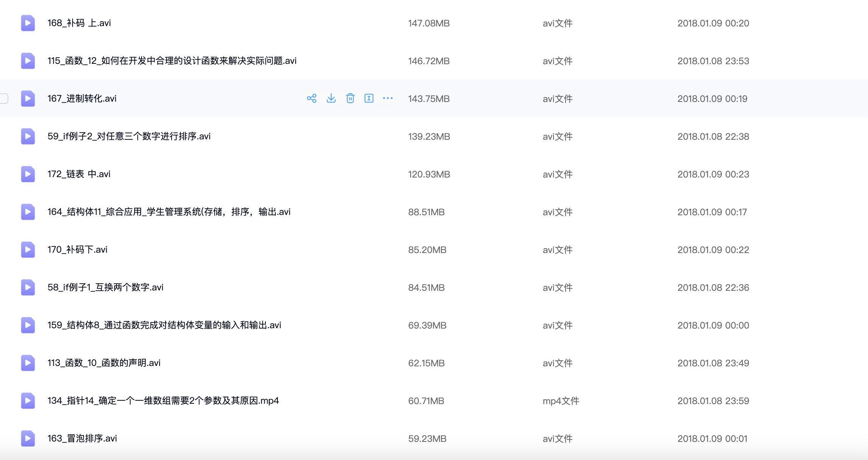Click the size value 88.51MB
This screenshot has height=460, width=868.
[426, 212]
